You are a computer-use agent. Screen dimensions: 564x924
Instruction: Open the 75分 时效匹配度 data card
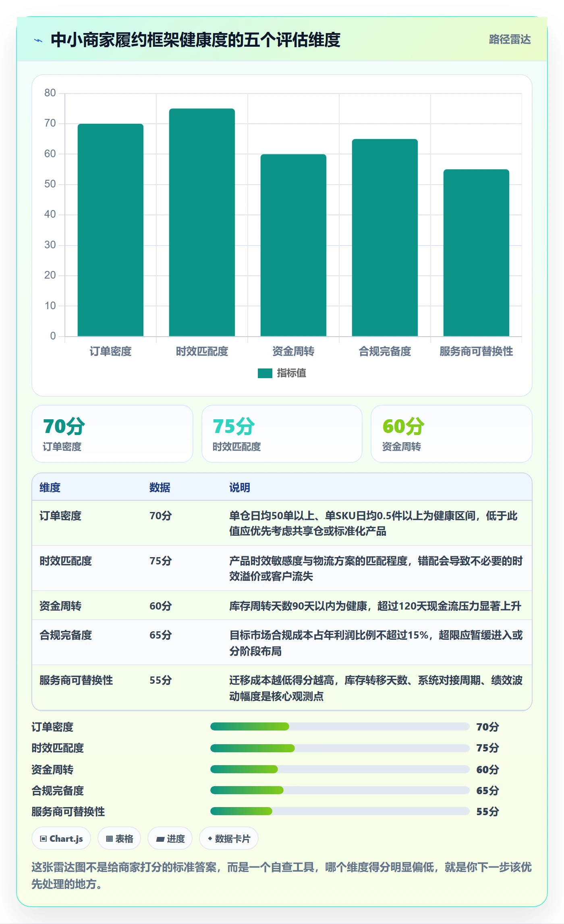click(x=282, y=434)
